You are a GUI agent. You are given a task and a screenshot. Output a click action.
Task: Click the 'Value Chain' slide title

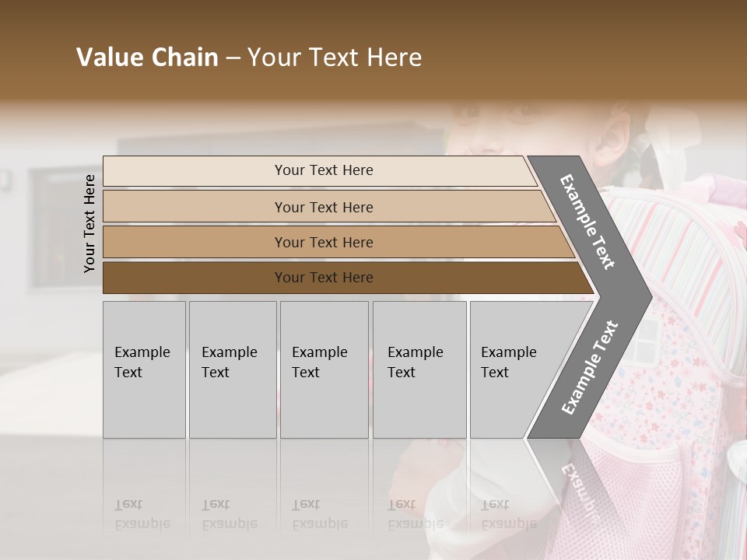coord(249,58)
